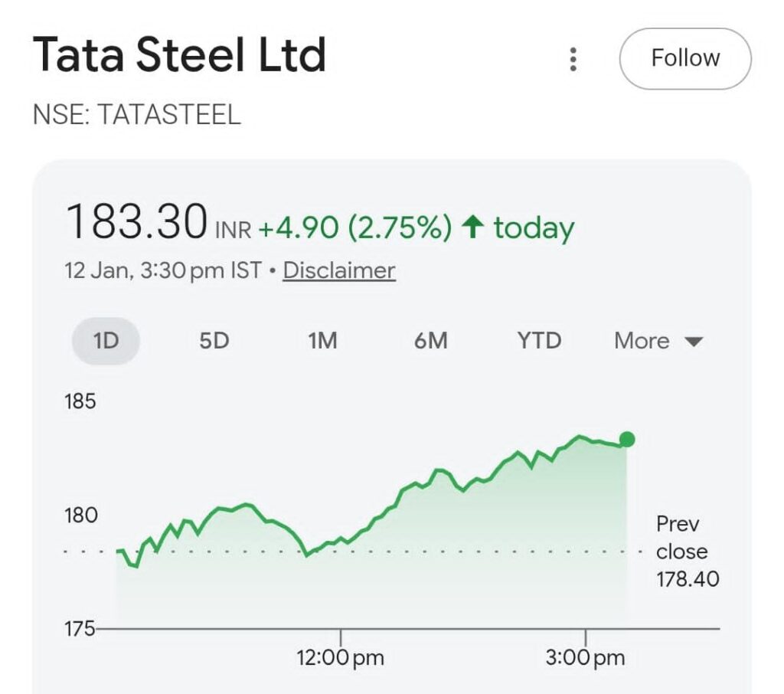
Task: Select the 1D time range tab
Action: tap(106, 341)
